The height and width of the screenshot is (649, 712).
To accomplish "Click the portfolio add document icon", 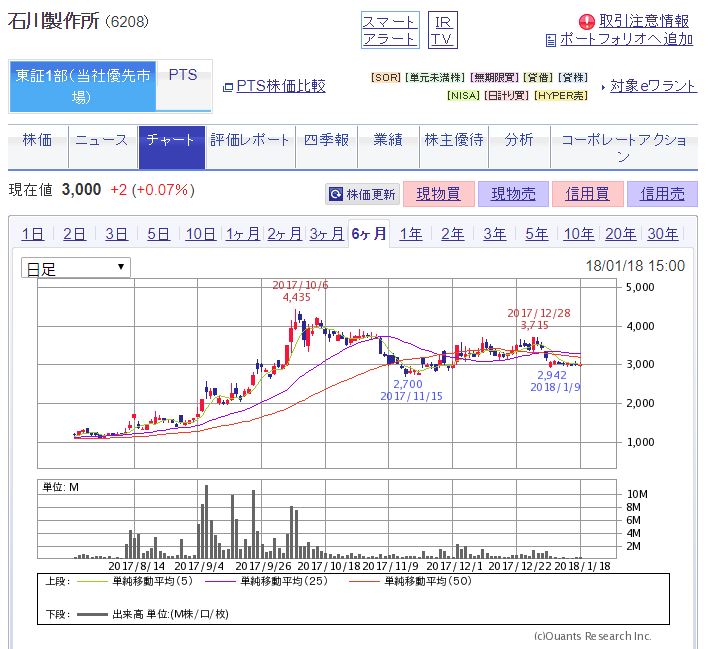I will pos(550,40).
